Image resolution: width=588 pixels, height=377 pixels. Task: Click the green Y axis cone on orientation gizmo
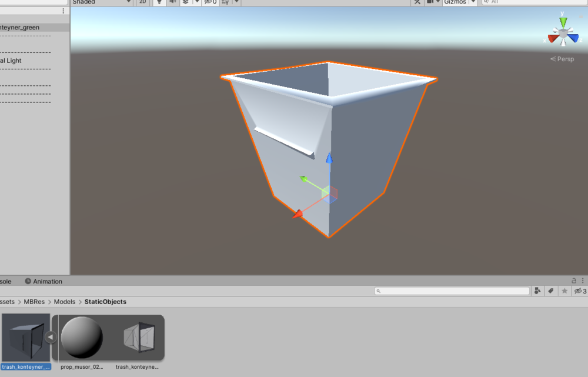tap(563, 22)
